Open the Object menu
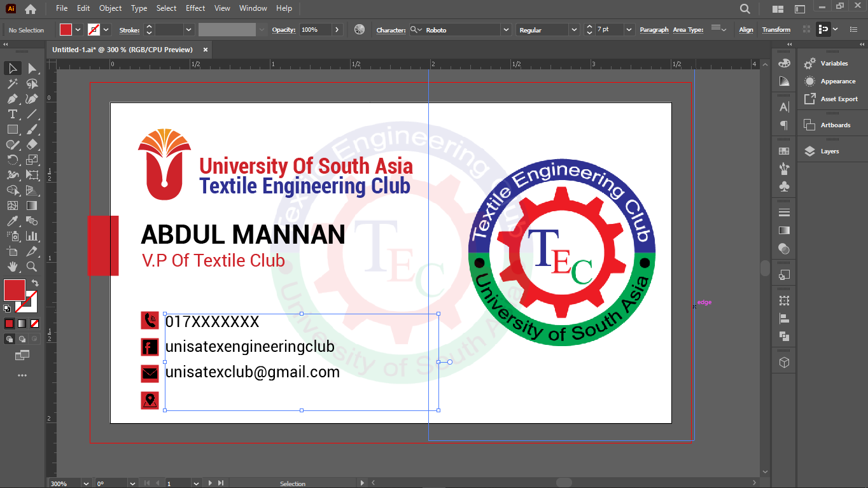 [111, 8]
